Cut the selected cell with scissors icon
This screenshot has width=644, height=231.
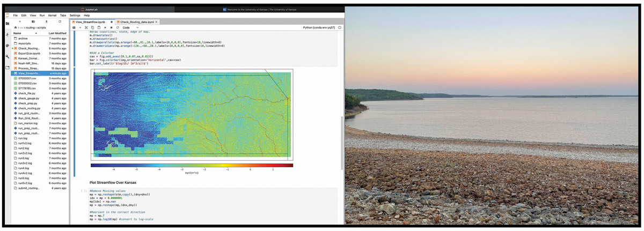(86, 27)
